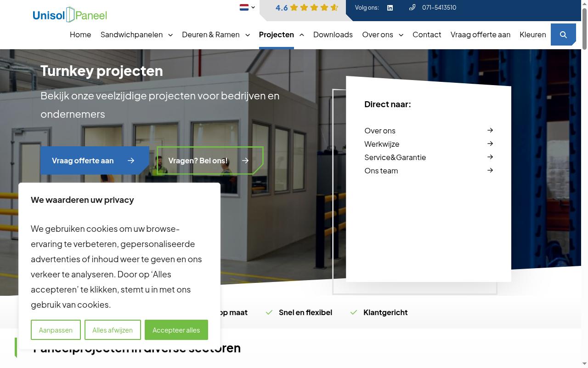Viewport: 588px width, 368px height.
Task: Click the arrow beside Service&Garantie
Action: (490, 157)
